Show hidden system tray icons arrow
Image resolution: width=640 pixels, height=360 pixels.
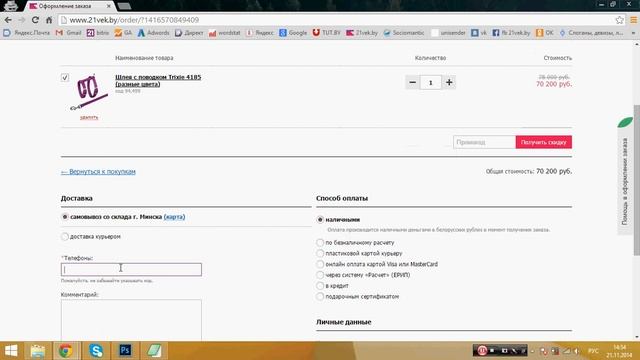(532, 351)
